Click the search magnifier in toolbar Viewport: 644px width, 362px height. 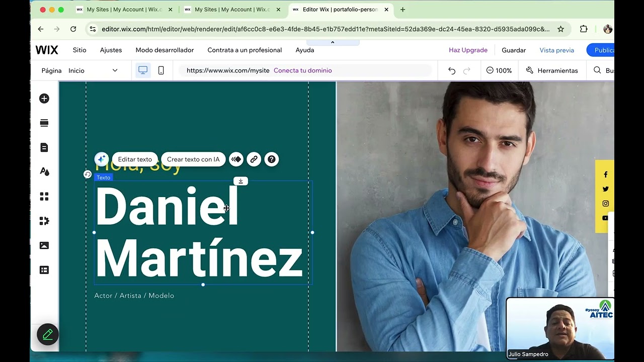tap(597, 70)
